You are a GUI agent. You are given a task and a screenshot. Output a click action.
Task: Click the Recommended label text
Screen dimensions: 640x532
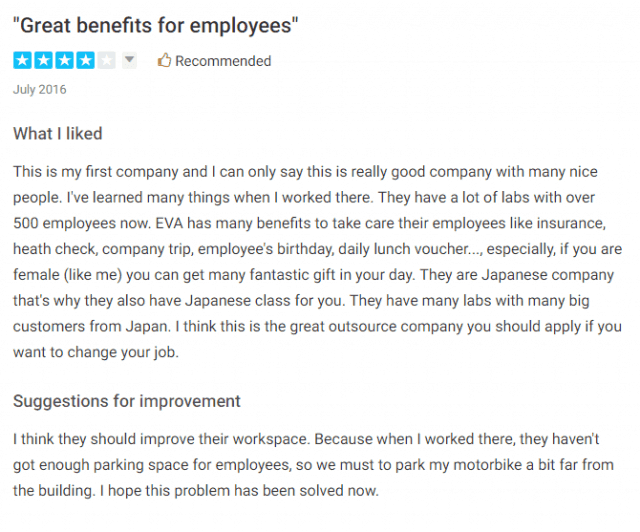click(x=223, y=61)
